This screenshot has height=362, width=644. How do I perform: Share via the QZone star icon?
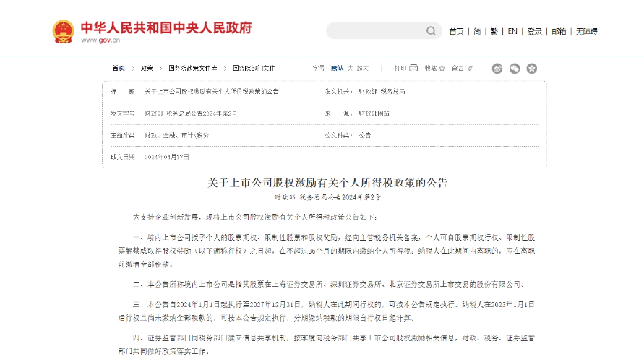532,69
